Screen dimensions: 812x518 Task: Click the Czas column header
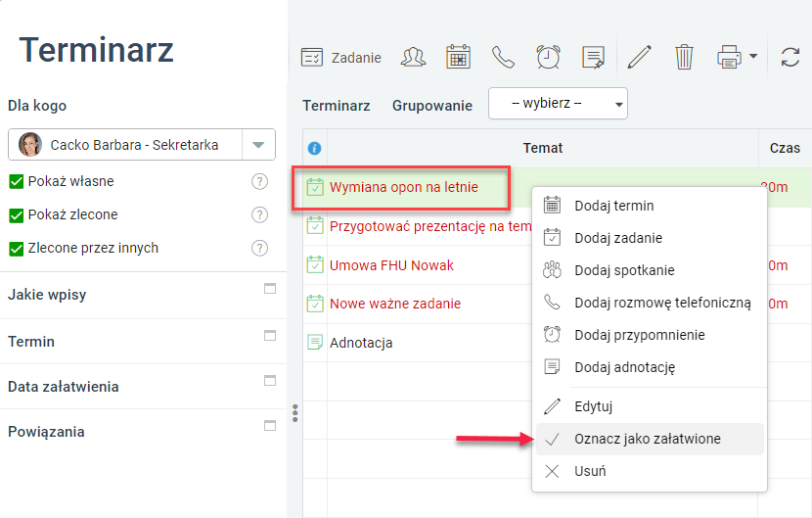tap(785, 148)
